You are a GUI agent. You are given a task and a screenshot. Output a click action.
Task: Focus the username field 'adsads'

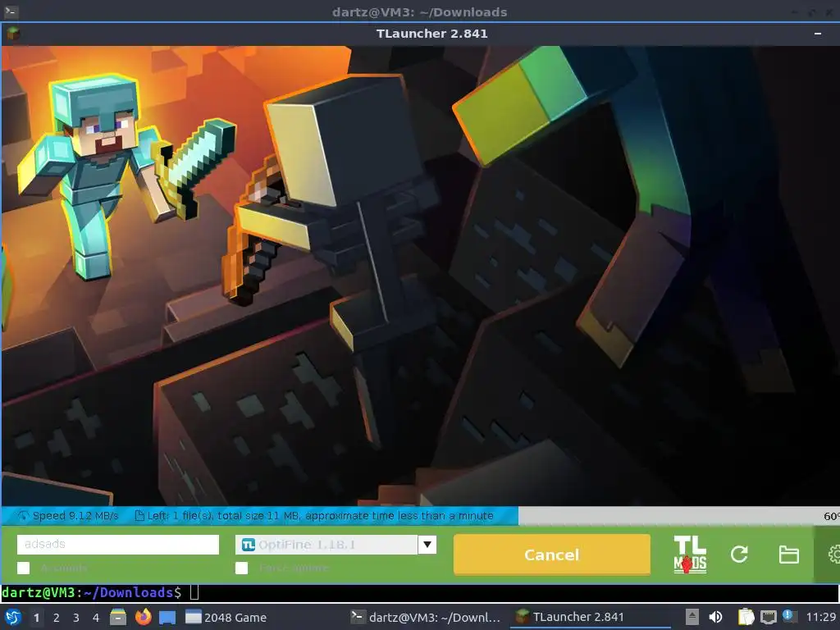coord(118,545)
